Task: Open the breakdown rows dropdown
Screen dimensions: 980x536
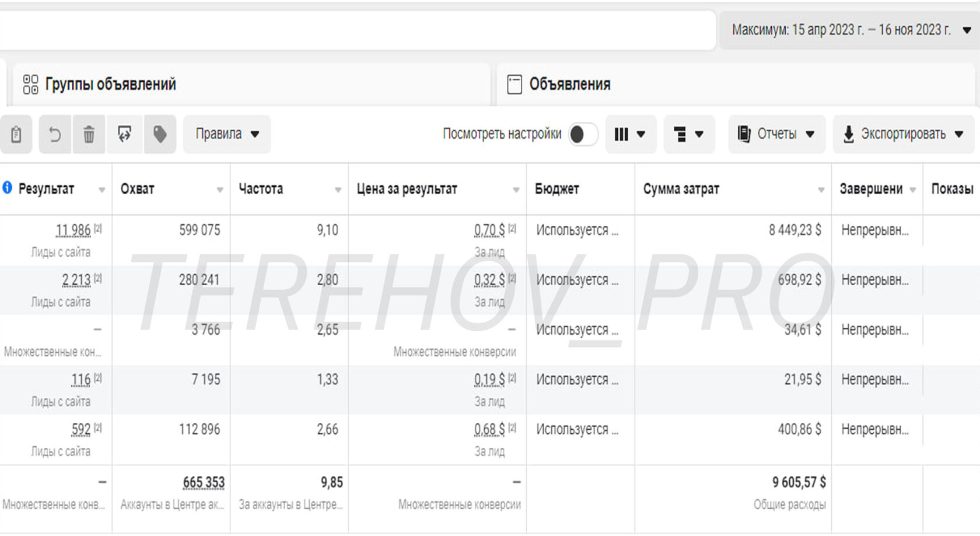Action: tap(689, 134)
